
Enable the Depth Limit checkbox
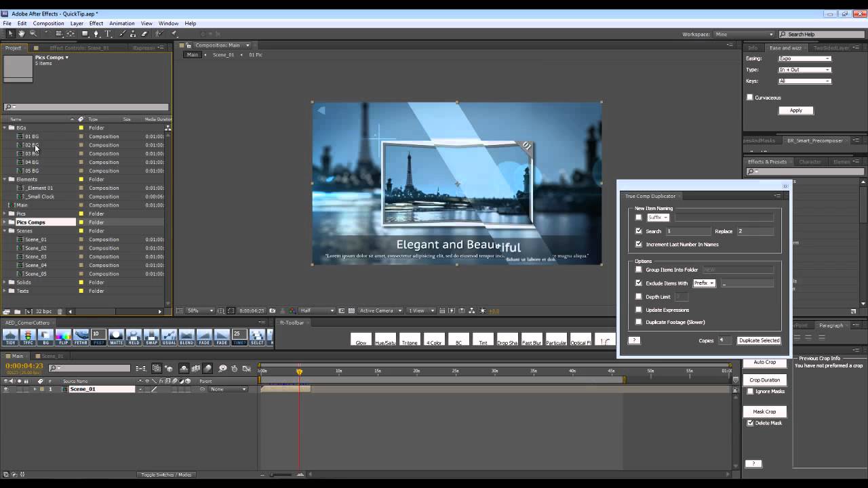point(638,297)
